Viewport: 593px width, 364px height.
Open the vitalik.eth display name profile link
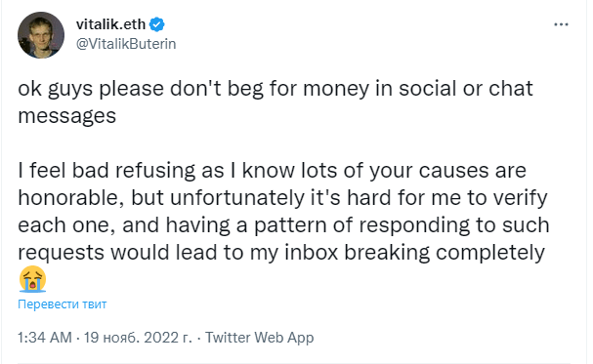(x=110, y=24)
